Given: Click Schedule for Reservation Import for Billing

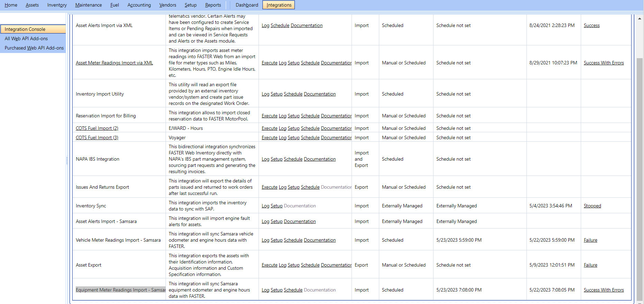Looking at the screenshot, I should point(310,116).
